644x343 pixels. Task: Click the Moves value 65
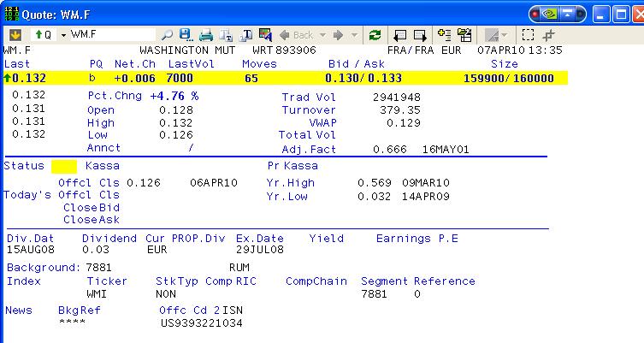point(251,78)
